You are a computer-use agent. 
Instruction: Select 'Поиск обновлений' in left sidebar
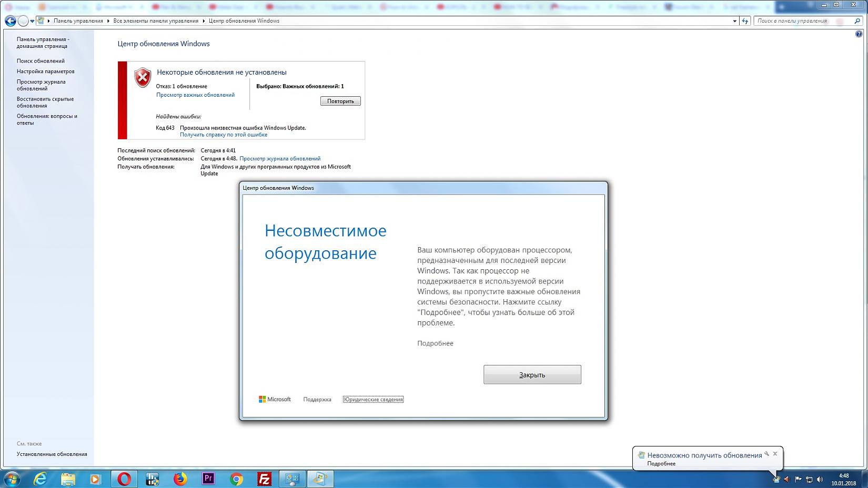[x=41, y=61]
